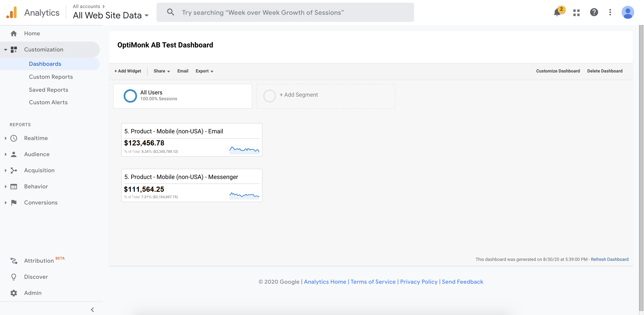Click the Behavior window icon
644x315 pixels.
click(x=14, y=187)
